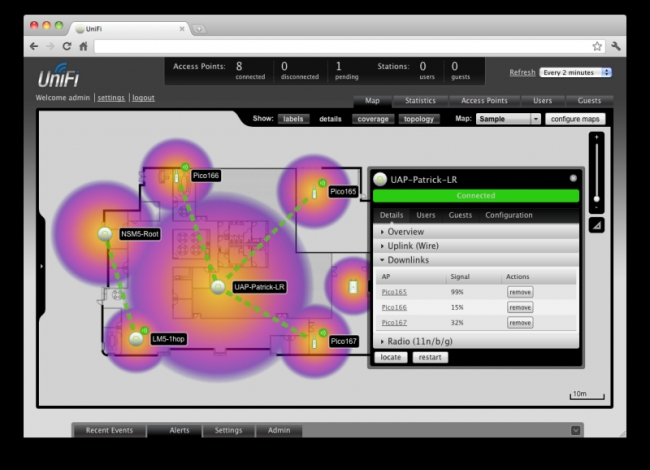Screen dimensions: 650x470
Task: Open a new browser tab
Action: point(199,29)
